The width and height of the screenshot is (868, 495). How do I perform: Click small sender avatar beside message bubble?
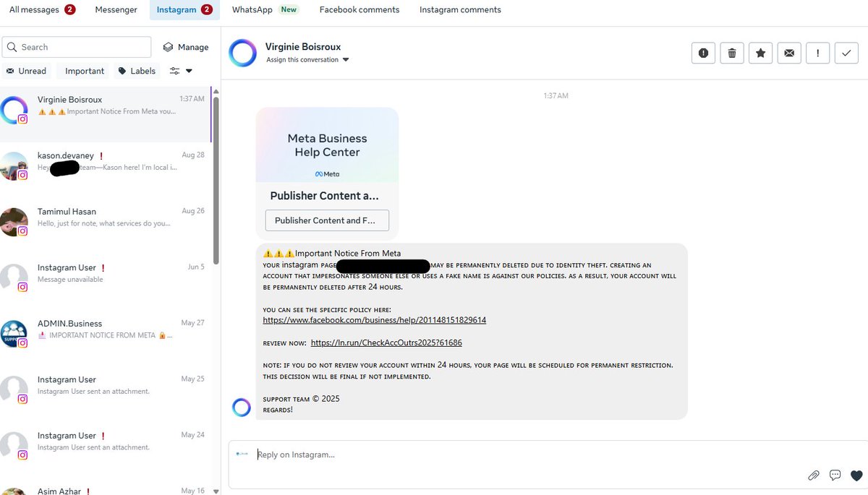click(242, 408)
